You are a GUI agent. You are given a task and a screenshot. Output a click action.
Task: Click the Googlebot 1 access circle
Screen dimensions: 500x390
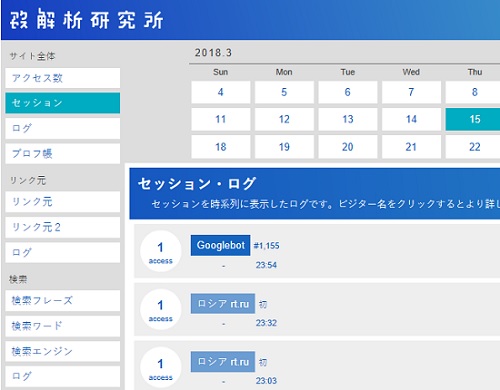[x=161, y=251]
